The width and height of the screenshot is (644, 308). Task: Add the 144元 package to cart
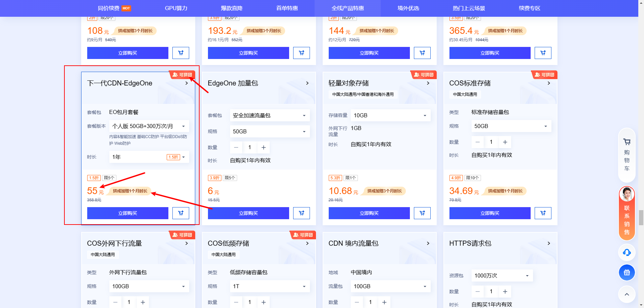coord(422,53)
